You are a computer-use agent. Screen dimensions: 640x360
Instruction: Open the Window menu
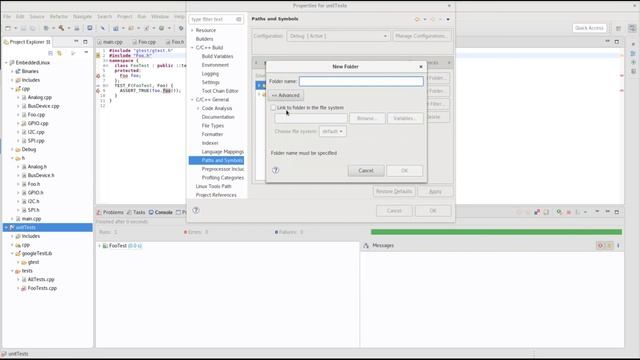coord(160,17)
